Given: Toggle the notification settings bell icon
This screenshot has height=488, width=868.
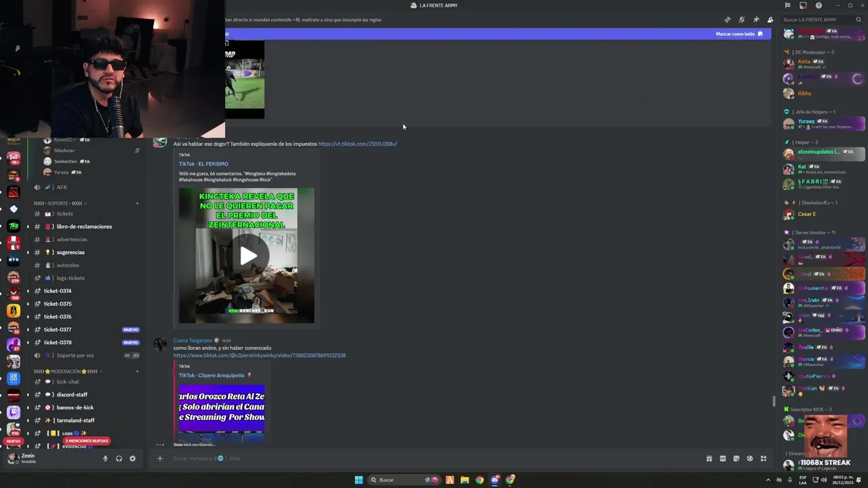Looking at the screenshot, I should coord(742,20).
